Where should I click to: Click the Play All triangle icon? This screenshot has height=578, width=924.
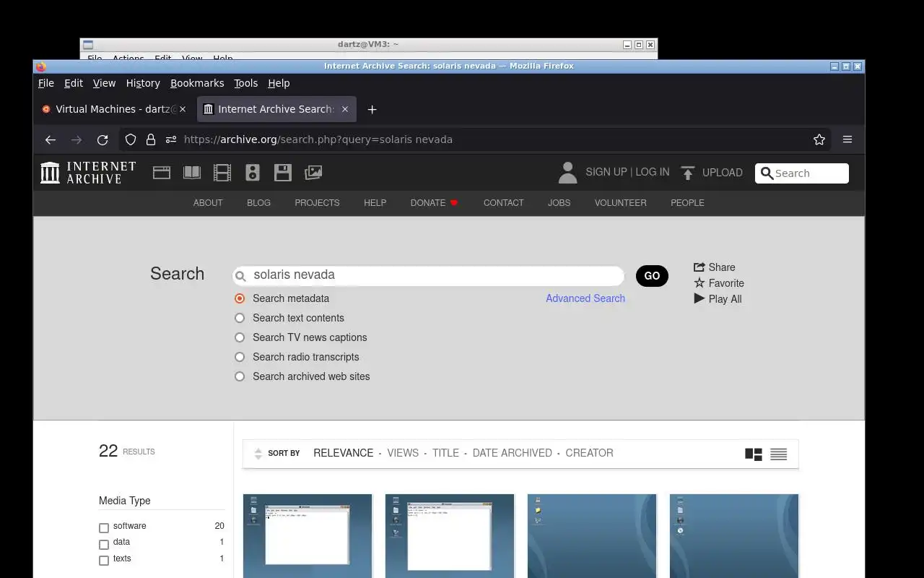(x=699, y=298)
